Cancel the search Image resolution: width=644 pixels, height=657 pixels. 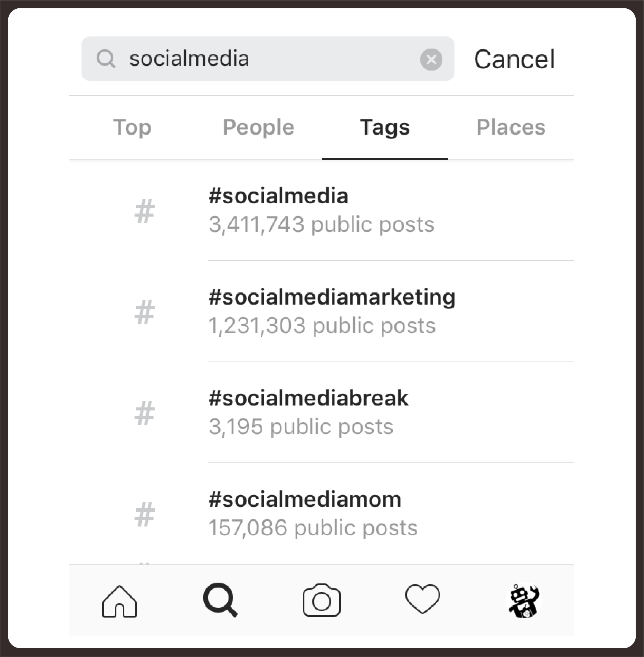coord(514,60)
